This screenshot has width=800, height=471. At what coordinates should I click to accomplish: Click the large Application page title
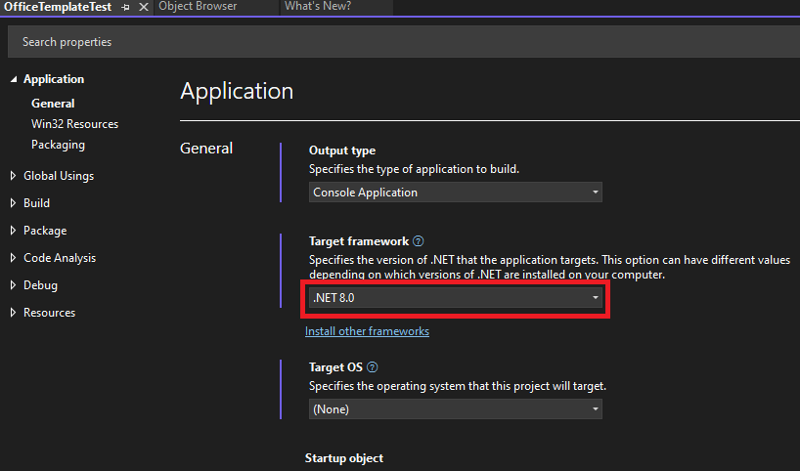pos(237,92)
